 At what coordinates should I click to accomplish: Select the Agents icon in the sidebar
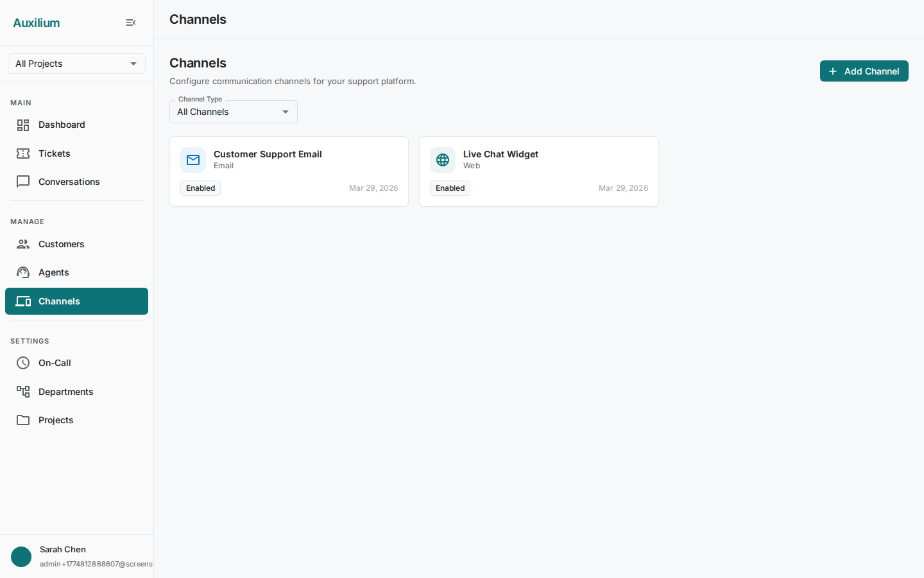(x=22, y=272)
